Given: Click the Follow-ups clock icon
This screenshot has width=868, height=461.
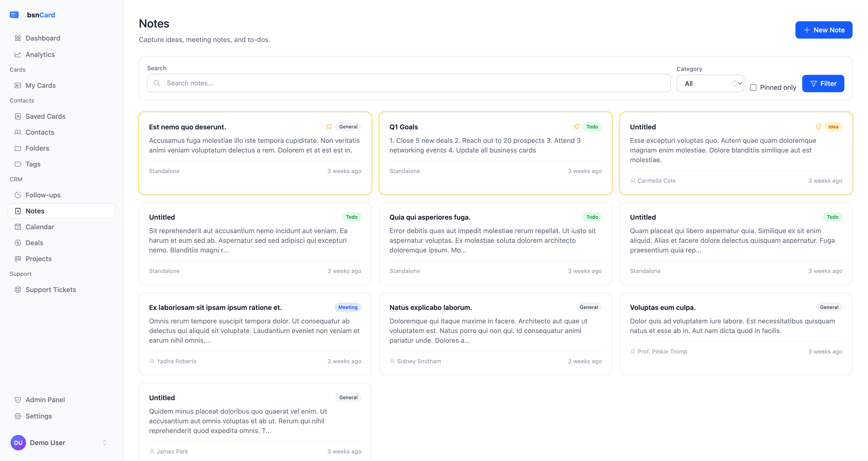Looking at the screenshot, I should 18,195.
